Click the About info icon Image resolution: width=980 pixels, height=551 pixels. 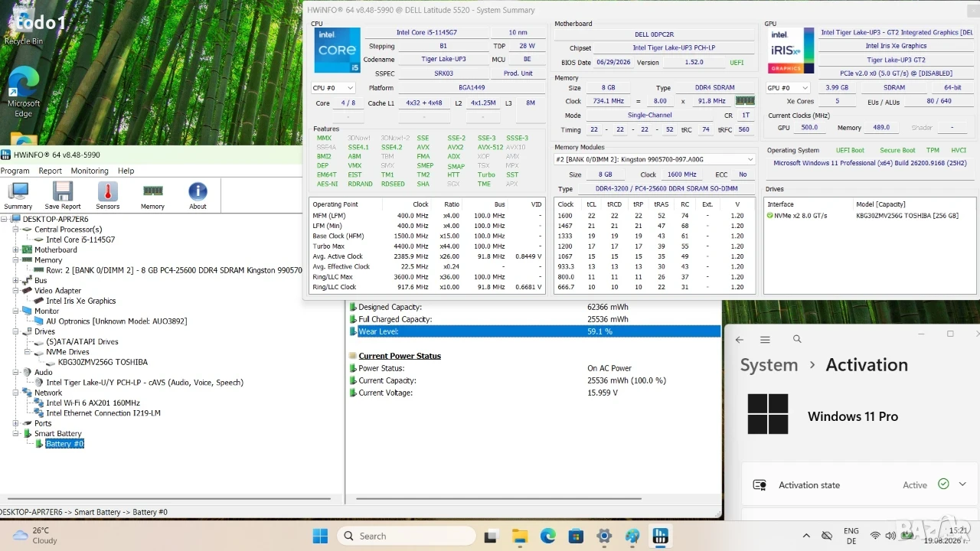[198, 196]
